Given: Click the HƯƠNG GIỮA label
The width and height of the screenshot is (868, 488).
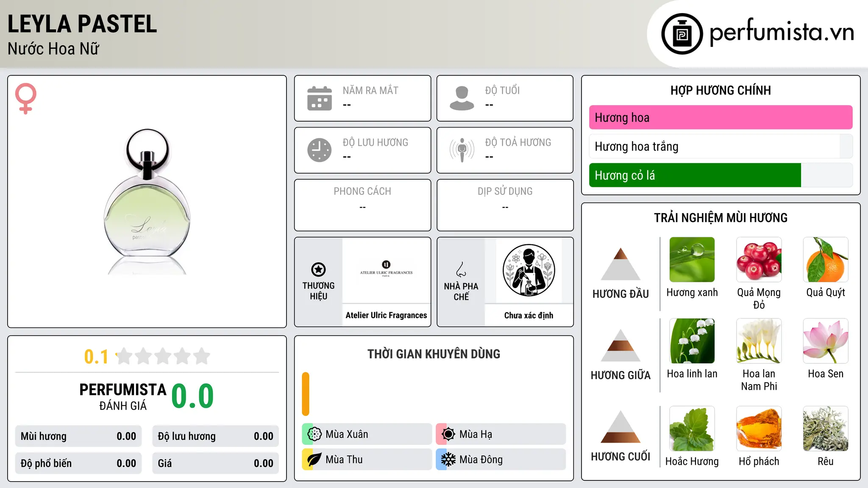Looking at the screenshot, I should pos(620,375).
